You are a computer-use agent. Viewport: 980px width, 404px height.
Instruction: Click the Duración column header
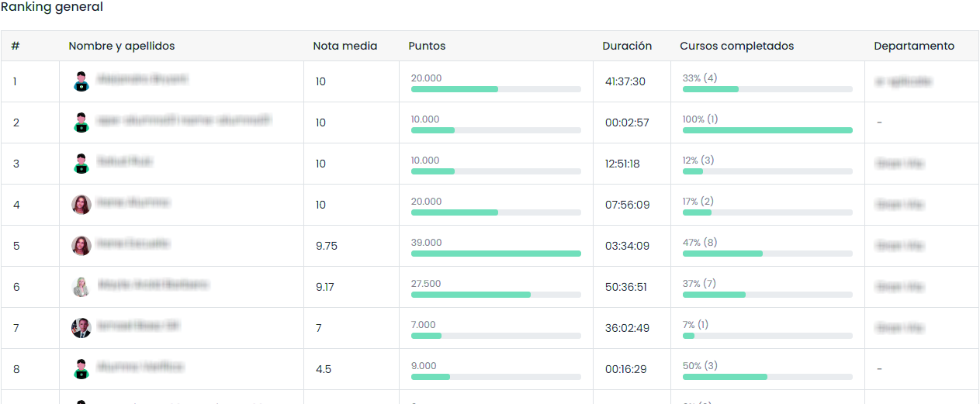click(x=627, y=46)
